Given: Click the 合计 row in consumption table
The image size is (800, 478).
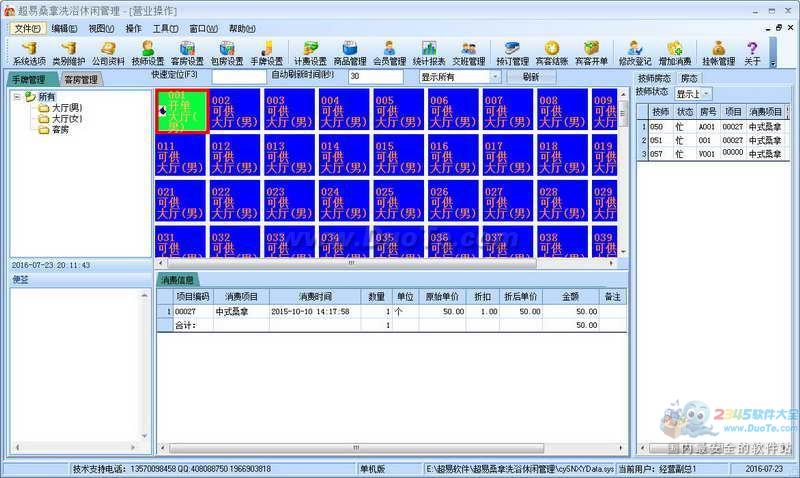Looking at the screenshot, I should point(392,325).
